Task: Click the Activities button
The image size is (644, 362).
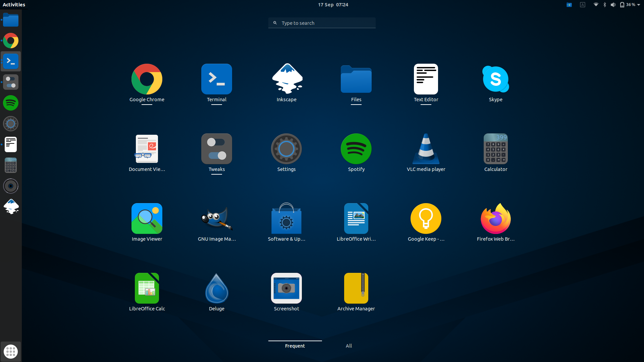Action: (14, 5)
